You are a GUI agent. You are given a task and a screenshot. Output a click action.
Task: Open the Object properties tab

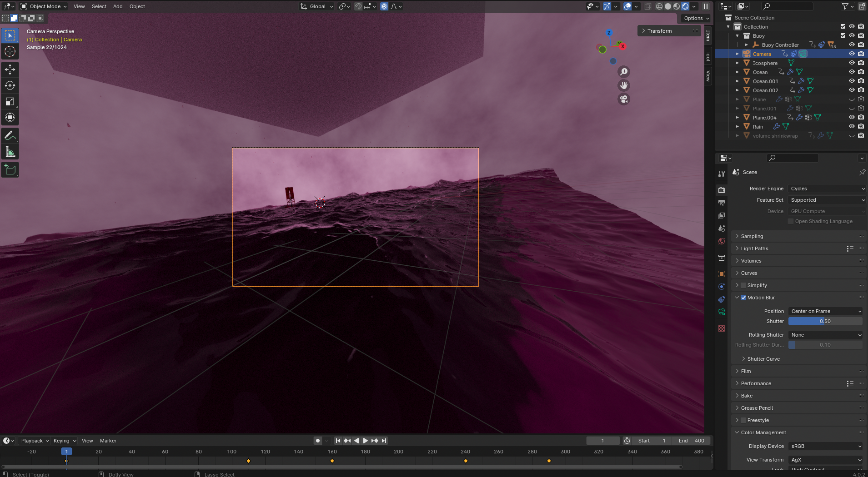(x=722, y=274)
